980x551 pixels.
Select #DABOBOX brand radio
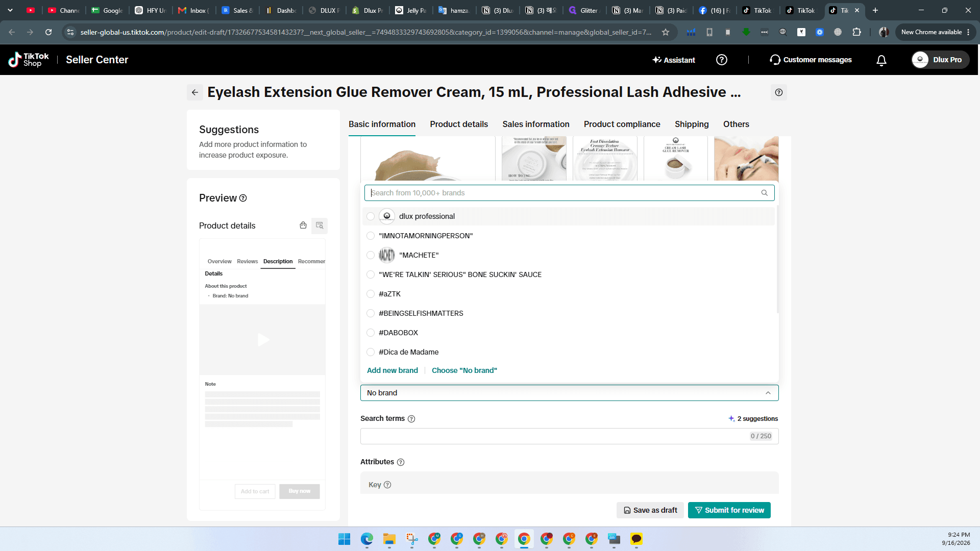pos(371,333)
